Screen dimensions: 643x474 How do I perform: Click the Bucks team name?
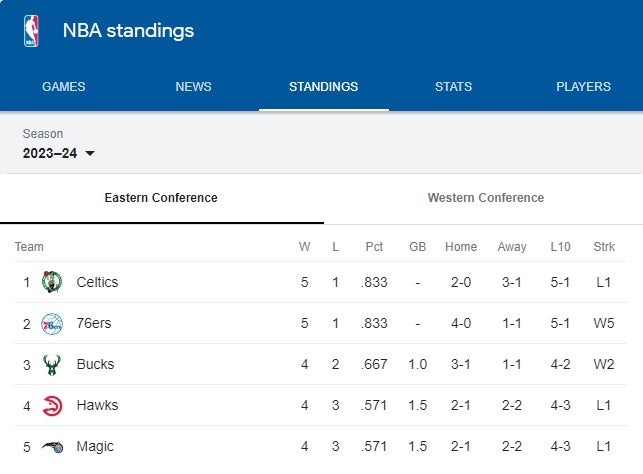click(x=95, y=364)
